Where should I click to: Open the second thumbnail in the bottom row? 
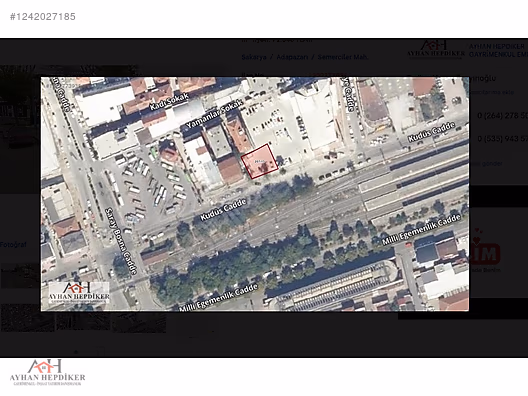click(x=83, y=318)
